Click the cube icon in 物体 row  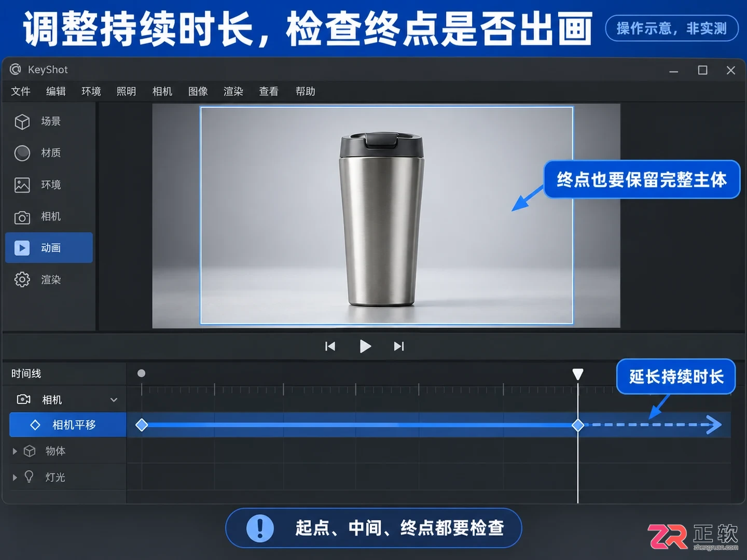[x=30, y=451]
